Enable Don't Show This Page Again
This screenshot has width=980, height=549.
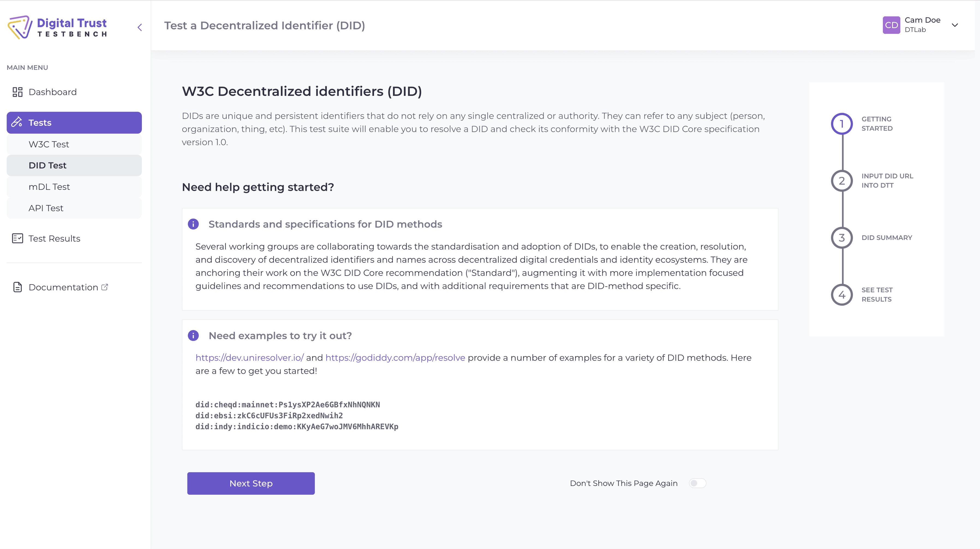click(697, 483)
